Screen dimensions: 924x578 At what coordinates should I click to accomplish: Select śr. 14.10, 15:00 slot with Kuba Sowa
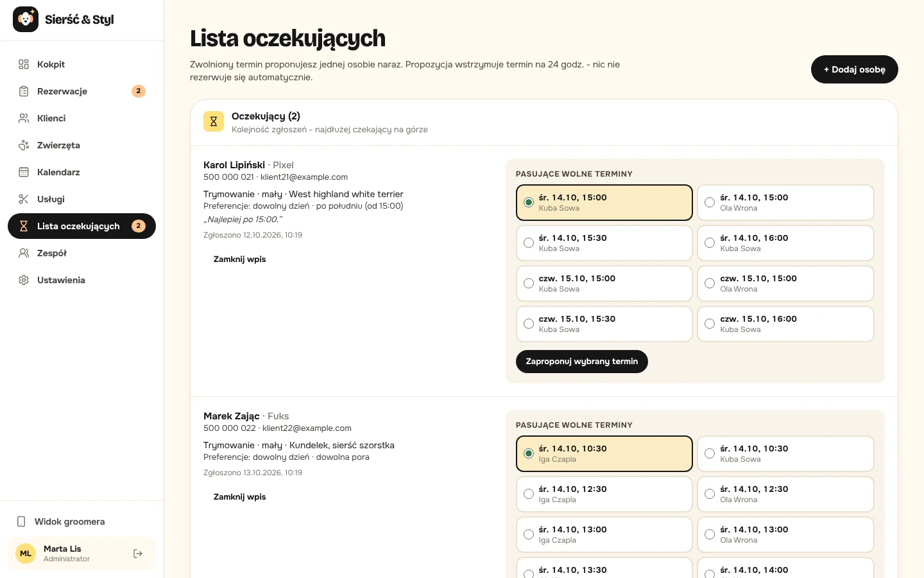tap(604, 202)
